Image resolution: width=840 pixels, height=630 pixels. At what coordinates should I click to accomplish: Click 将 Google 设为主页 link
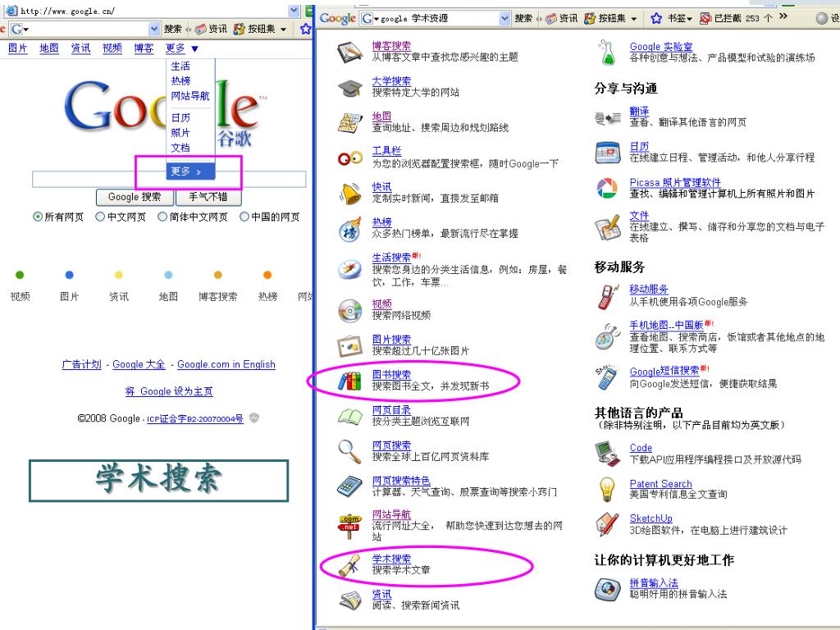tap(169, 391)
